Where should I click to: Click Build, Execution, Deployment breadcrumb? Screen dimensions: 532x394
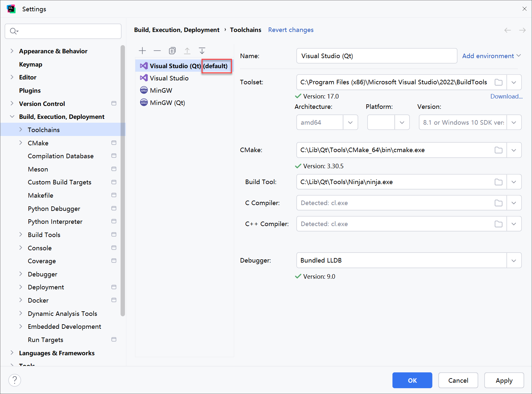(x=177, y=30)
